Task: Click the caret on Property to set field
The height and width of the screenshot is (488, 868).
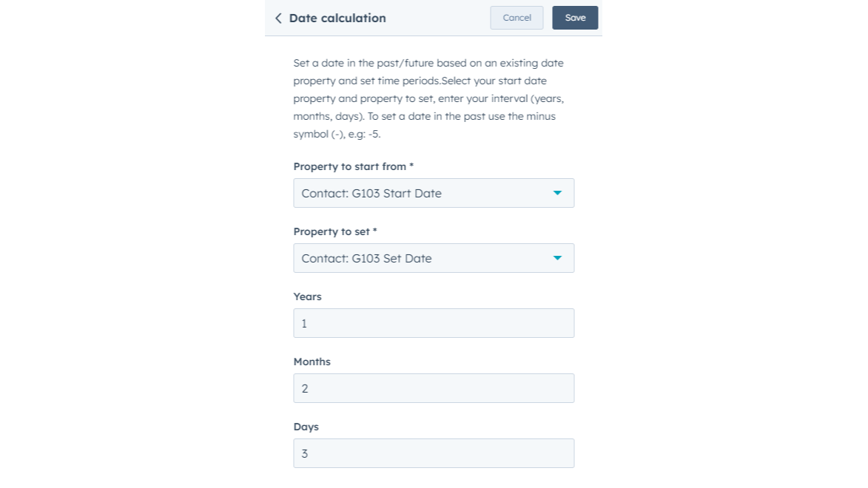Action: pyautogui.click(x=557, y=258)
